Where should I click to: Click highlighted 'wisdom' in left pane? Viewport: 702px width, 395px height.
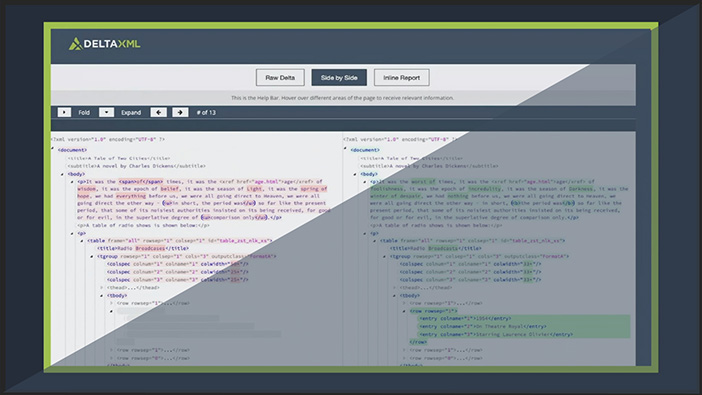pos(86,189)
